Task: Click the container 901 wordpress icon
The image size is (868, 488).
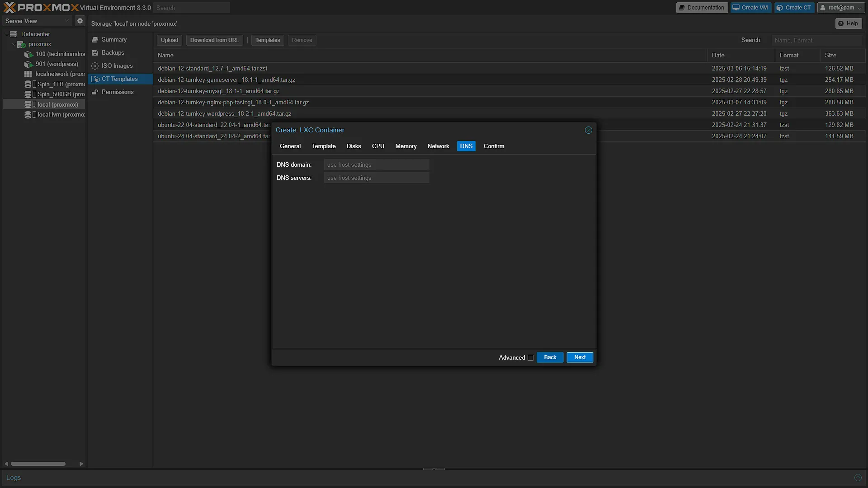Action: tap(28, 64)
